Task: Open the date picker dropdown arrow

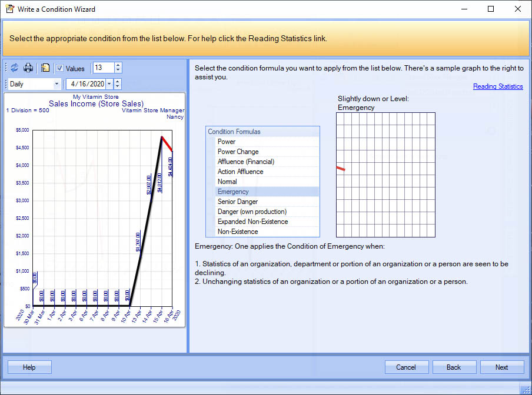Action: [x=109, y=83]
